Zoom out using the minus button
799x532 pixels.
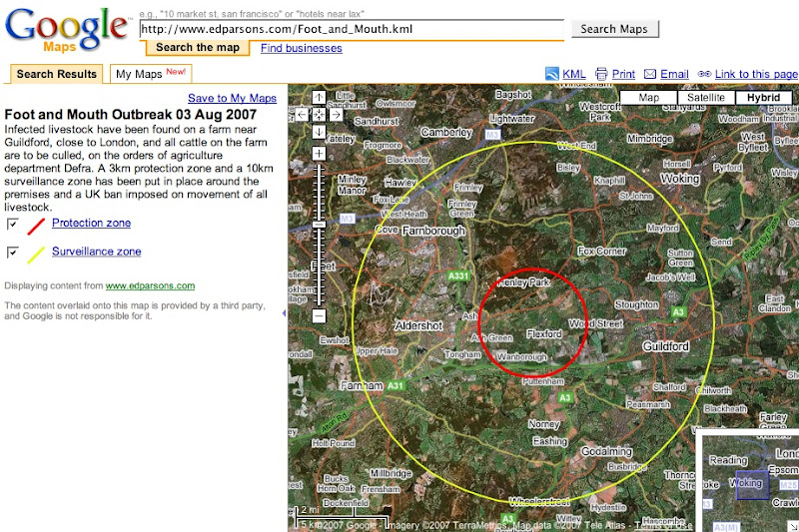pyautogui.click(x=318, y=315)
